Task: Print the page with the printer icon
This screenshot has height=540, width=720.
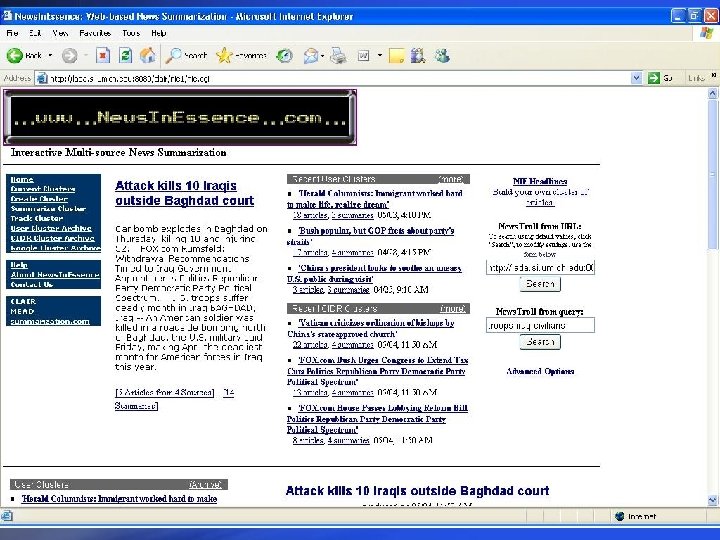Action: tap(338, 56)
